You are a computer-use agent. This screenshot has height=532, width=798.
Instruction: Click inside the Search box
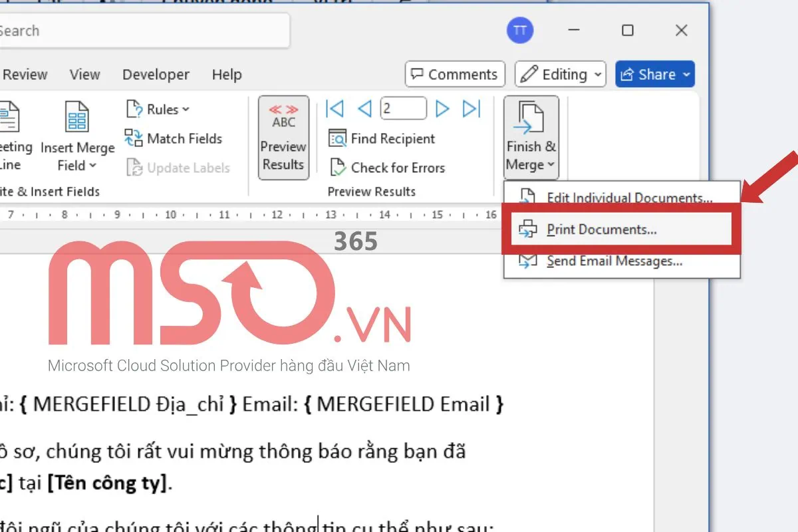click(133, 31)
